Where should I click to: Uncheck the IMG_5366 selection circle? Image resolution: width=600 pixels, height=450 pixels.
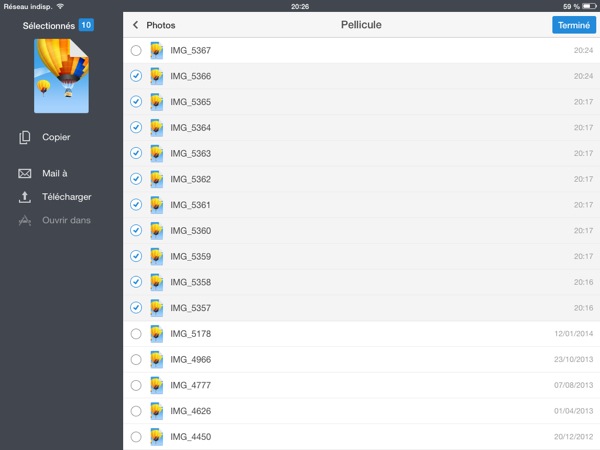coord(136,76)
